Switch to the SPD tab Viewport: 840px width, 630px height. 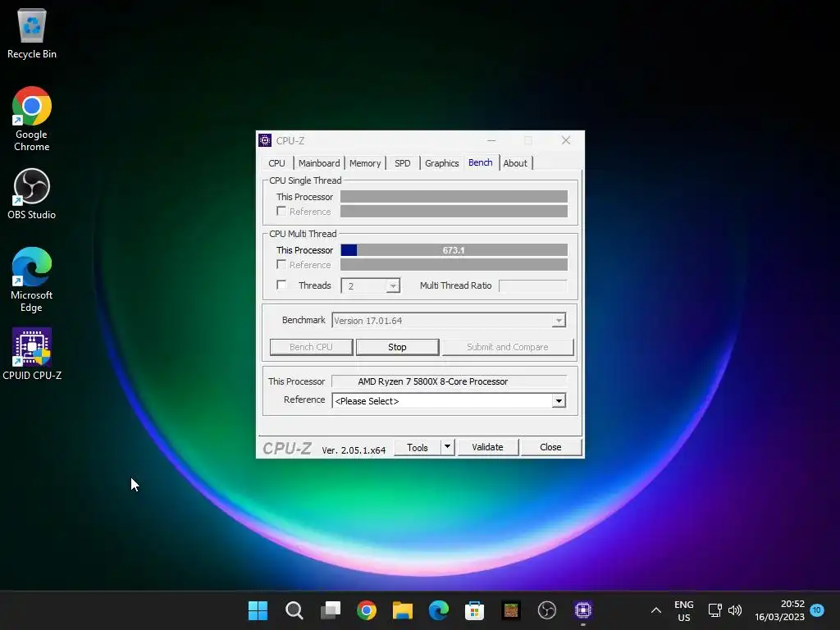point(402,163)
